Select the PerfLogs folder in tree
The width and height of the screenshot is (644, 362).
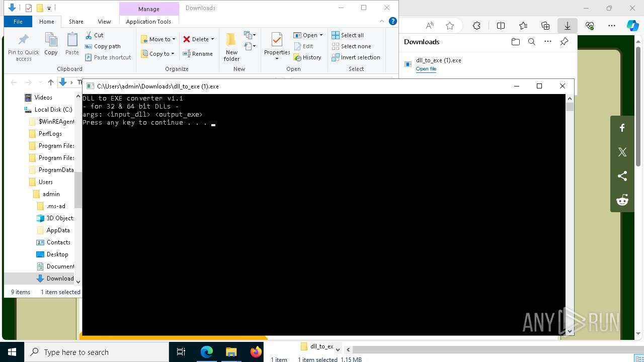click(x=45, y=134)
